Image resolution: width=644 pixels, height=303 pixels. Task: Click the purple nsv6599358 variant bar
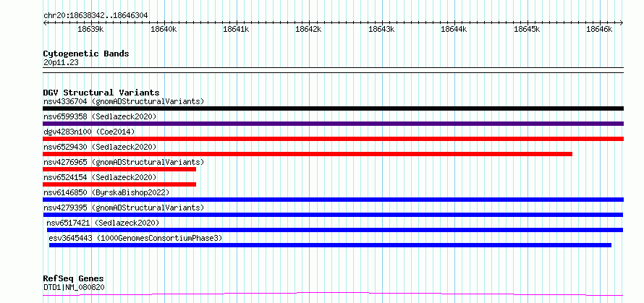(x=333, y=124)
